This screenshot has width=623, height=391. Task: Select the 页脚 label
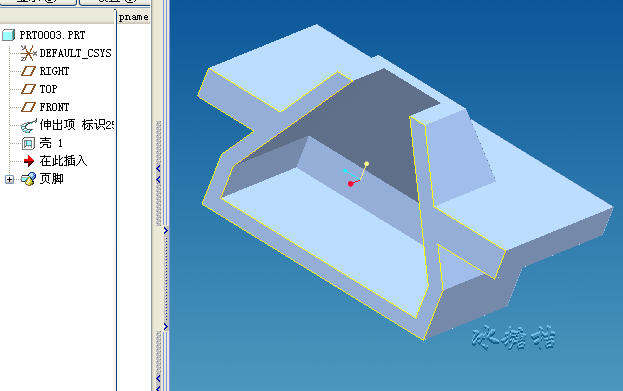(x=52, y=179)
